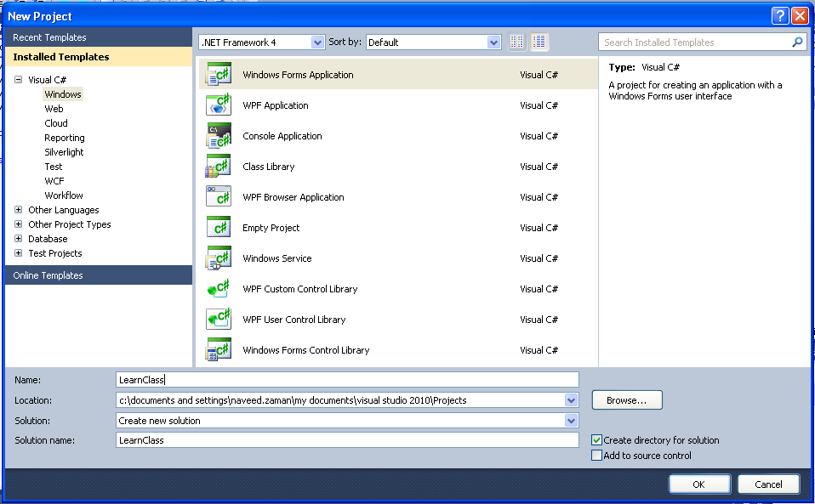The image size is (815, 504).
Task: Select 'Windows Forms Control Library' template name
Action: click(306, 350)
